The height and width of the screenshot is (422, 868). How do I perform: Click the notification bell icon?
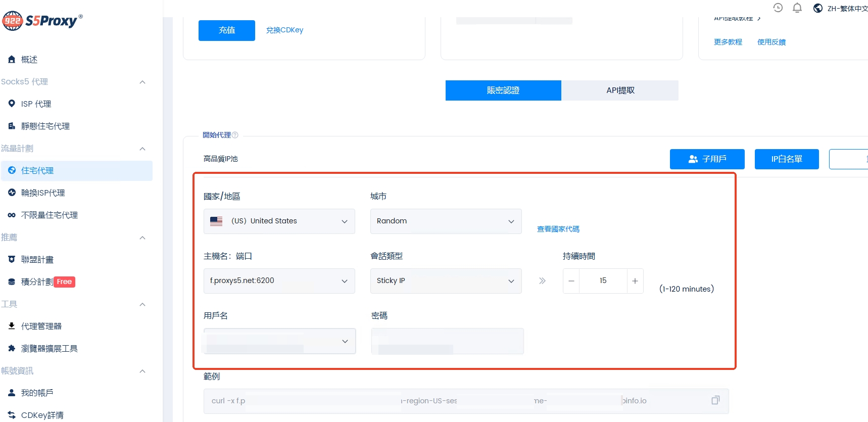pyautogui.click(x=797, y=8)
